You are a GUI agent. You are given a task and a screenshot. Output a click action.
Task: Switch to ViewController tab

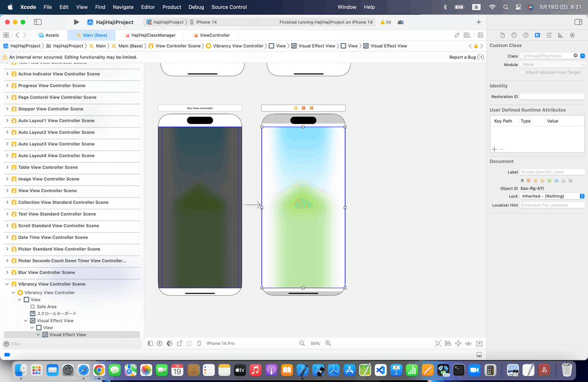tap(211, 35)
